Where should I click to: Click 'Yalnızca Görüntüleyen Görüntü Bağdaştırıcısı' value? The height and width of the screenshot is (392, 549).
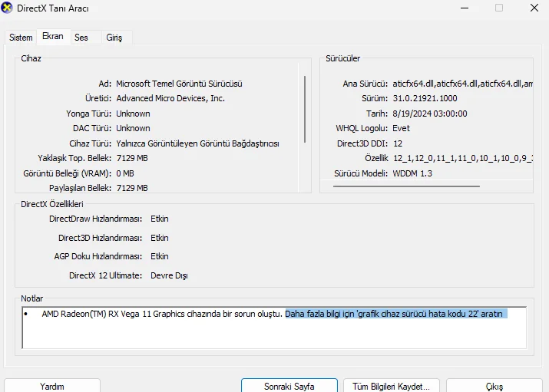pyautogui.click(x=197, y=143)
